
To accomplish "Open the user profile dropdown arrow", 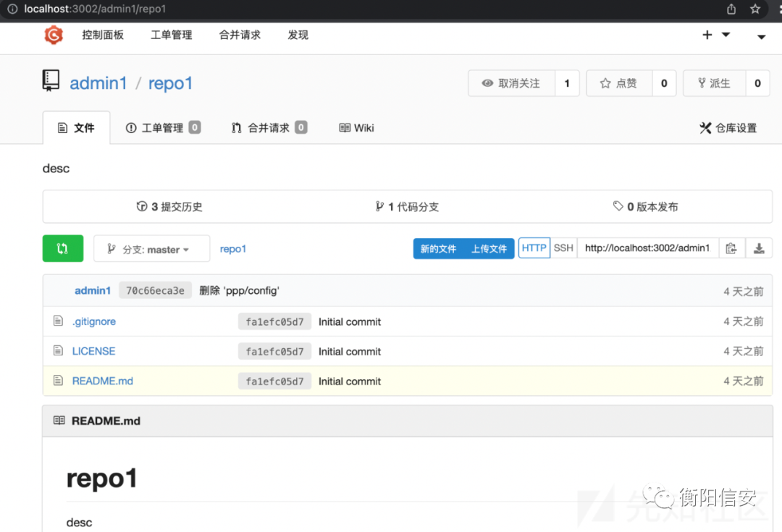I will (x=761, y=36).
